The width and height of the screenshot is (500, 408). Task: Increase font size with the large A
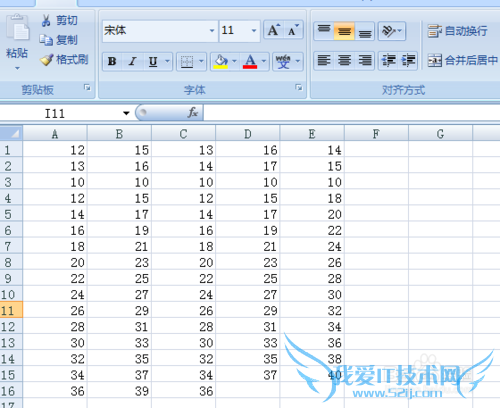tap(274, 30)
